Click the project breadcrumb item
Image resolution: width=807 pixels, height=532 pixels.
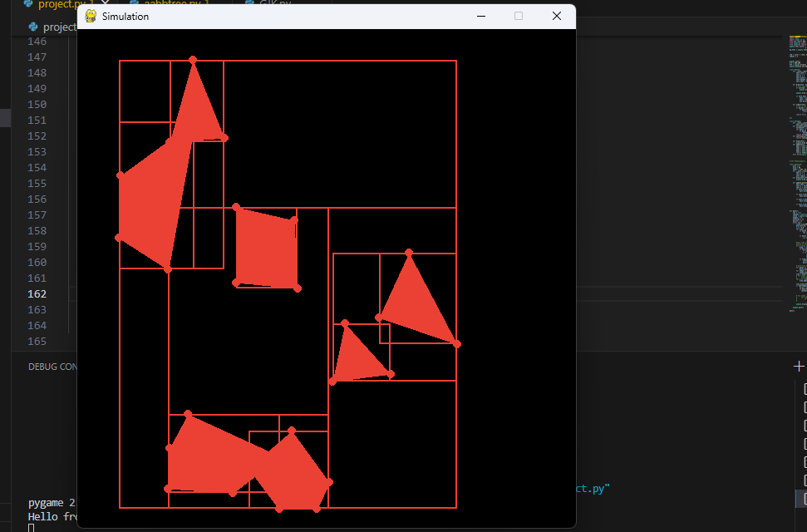(60, 27)
